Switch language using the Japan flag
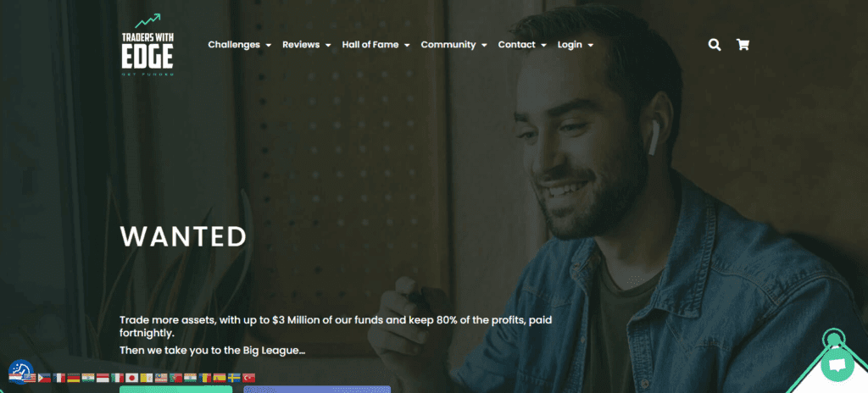The image size is (868, 393). (131, 378)
